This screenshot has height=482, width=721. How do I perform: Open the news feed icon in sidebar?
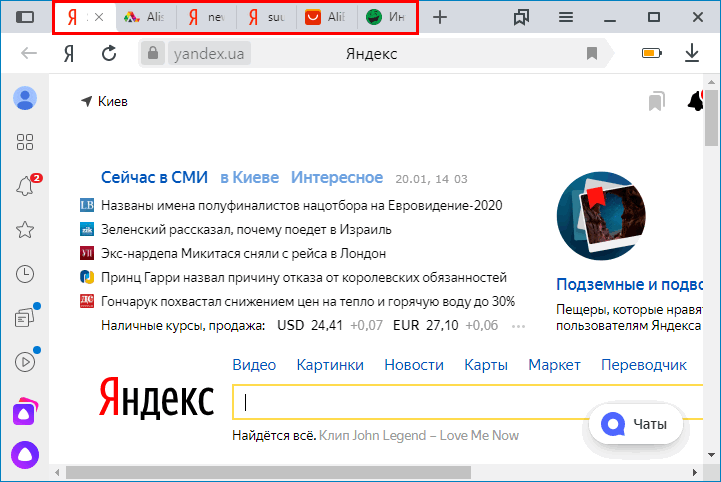(26, 316)
